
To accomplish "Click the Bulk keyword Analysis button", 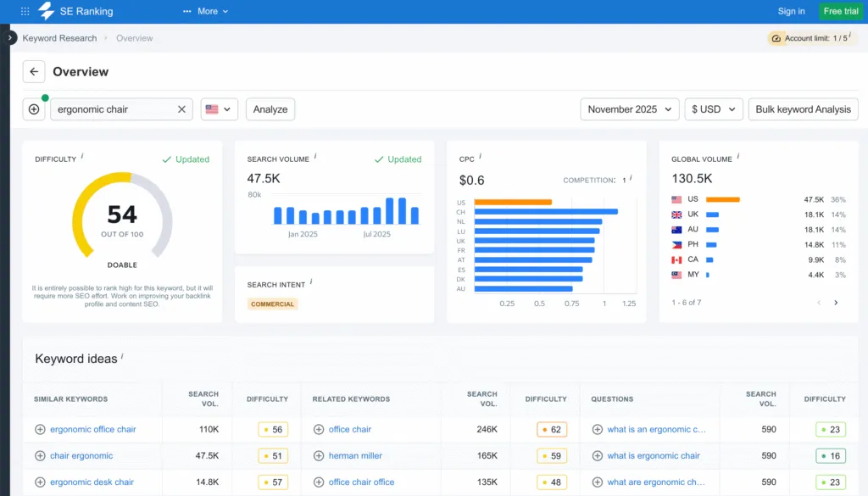I will click(x=803, y=109).
